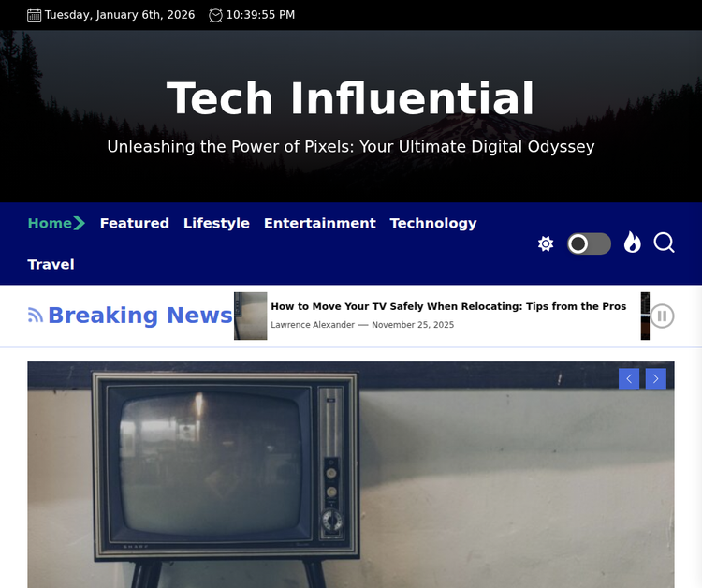The height and width of the screenshot is (588, 702).
Task: Open the TV relocating tips article headline
Action: (x=448, y=306)
